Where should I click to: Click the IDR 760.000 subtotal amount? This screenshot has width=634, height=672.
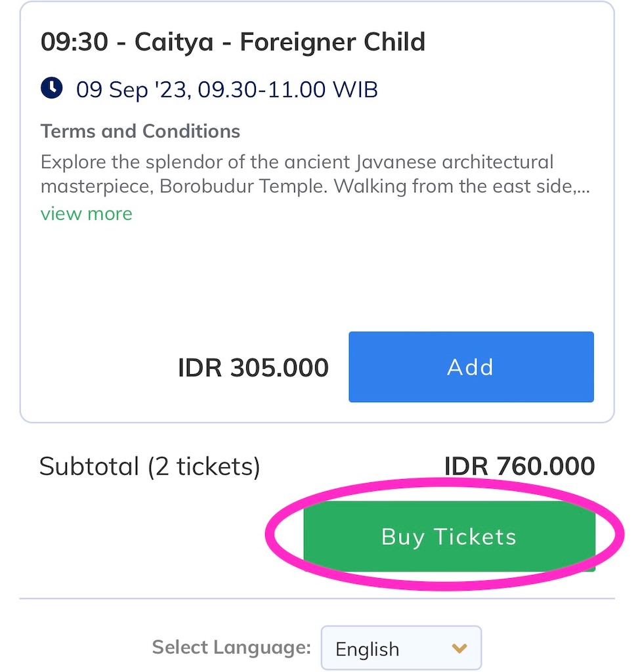click(520, 466)
